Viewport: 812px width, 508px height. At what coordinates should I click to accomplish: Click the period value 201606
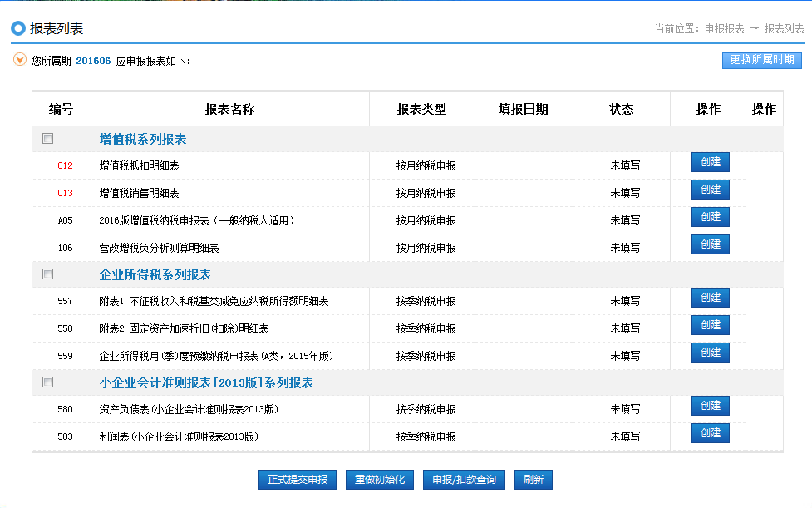pos(93,61)
